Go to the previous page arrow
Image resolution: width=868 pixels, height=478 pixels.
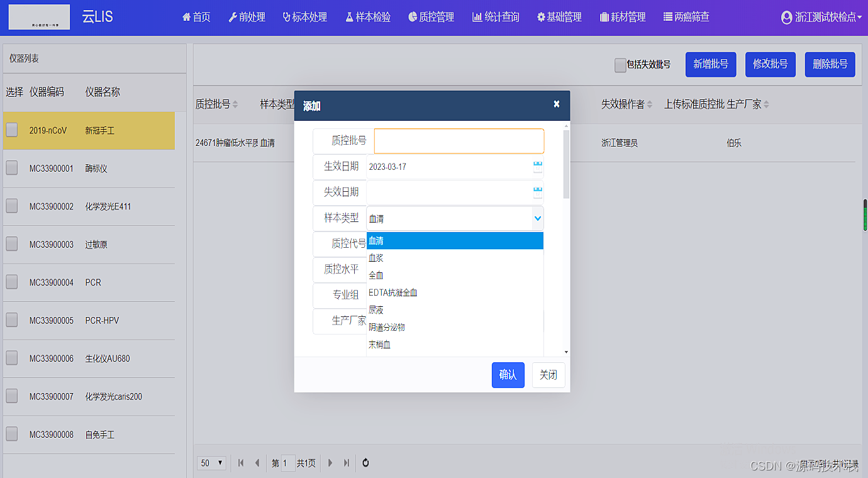click(x=257, y=463)
